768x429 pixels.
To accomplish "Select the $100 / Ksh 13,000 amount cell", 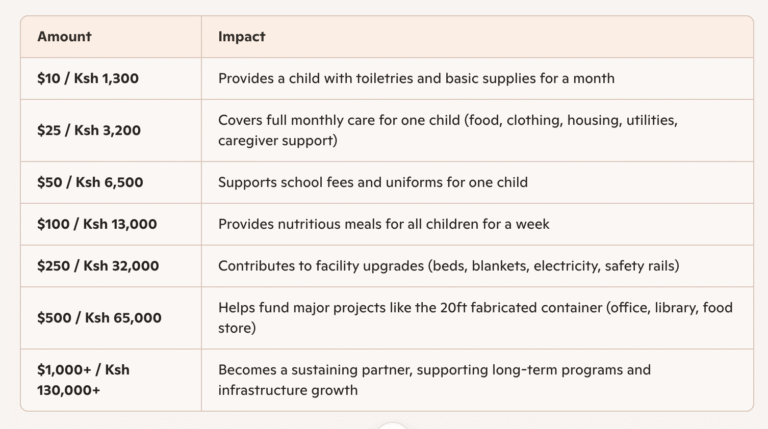I will (x=97, y=224).
